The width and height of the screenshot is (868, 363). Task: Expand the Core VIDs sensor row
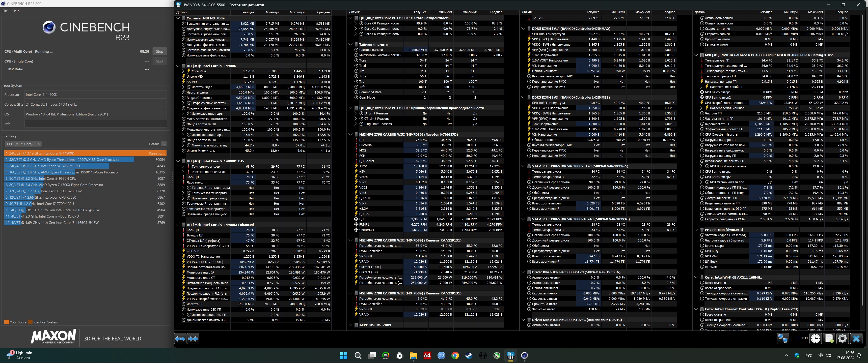click(183, 71)
